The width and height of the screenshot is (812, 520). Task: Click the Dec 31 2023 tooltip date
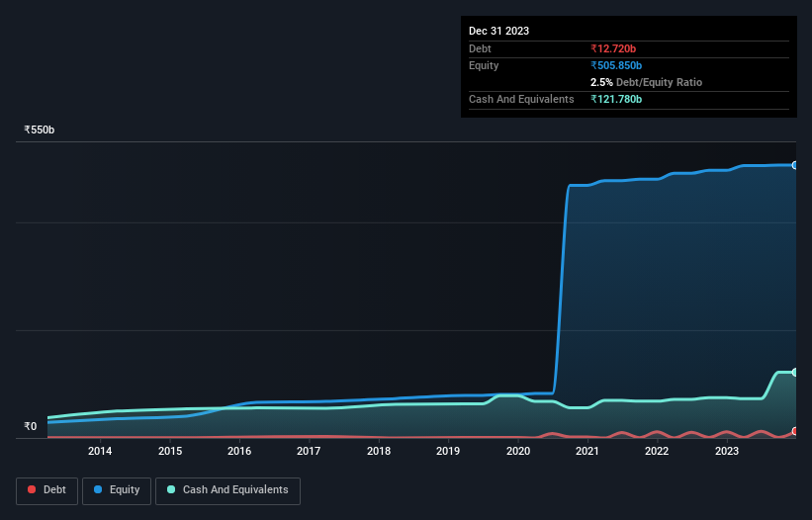click(498, 31)
